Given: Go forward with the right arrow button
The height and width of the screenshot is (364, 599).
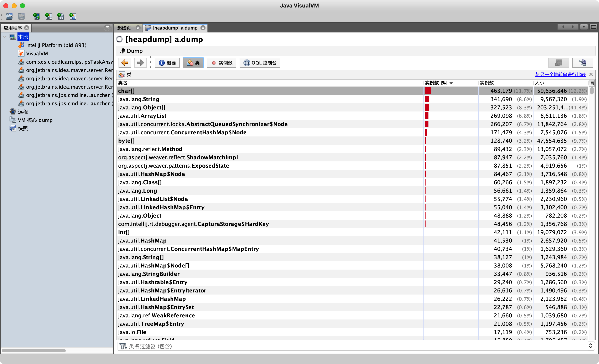Looking at the screenshot, I should (140, 63).
